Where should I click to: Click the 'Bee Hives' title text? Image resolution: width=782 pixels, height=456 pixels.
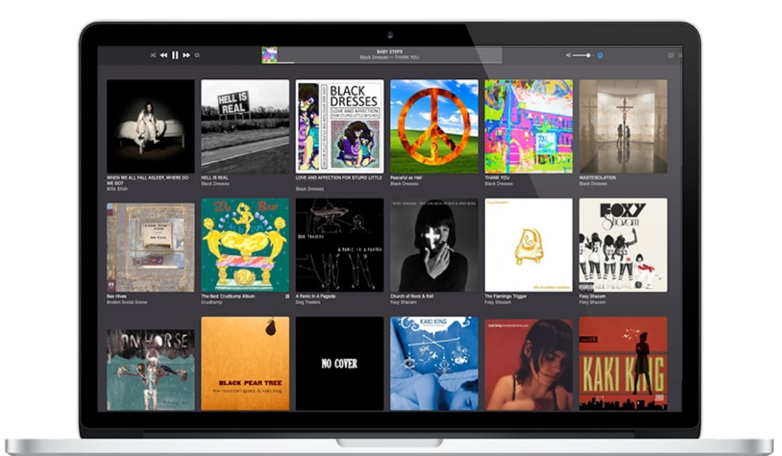pyautogui.click(x=116, y=296)
